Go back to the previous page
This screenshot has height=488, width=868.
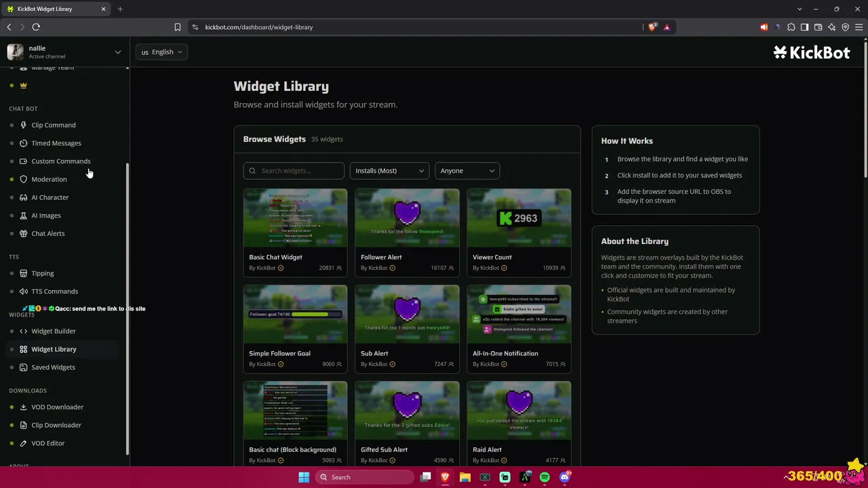pyautogui.click(x=9, y=27)
